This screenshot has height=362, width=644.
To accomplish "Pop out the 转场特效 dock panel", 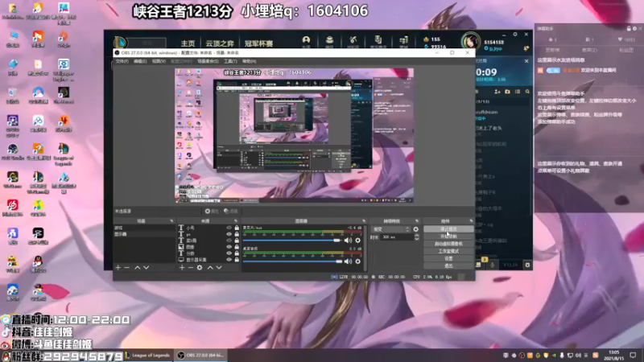I will tap(417, 221).
